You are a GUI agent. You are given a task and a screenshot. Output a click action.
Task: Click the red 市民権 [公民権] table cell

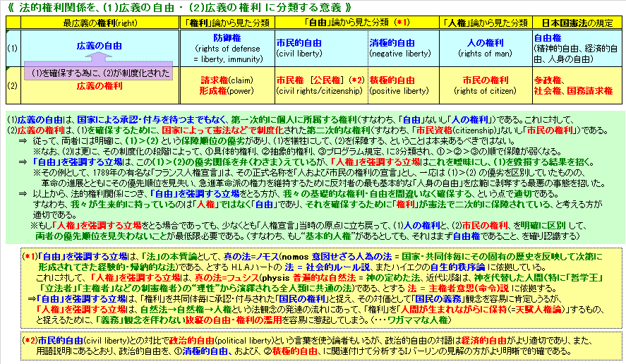pos(311,80)
